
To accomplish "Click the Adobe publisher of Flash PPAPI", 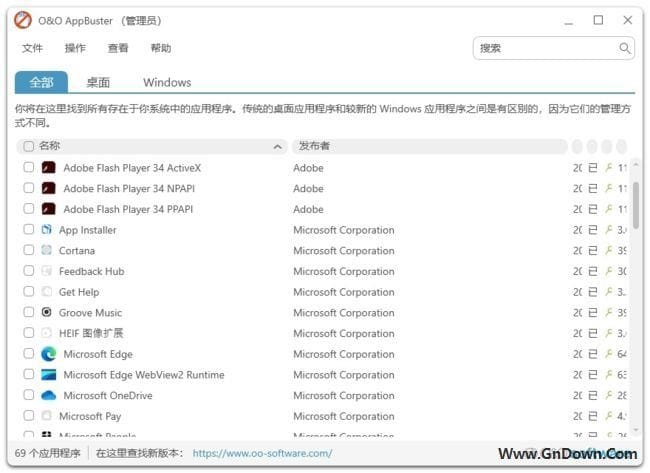I will 308,209.
